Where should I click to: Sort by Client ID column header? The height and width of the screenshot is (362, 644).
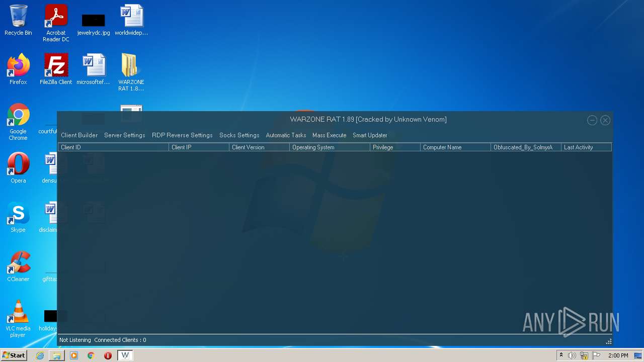click(x=114, y=147)
